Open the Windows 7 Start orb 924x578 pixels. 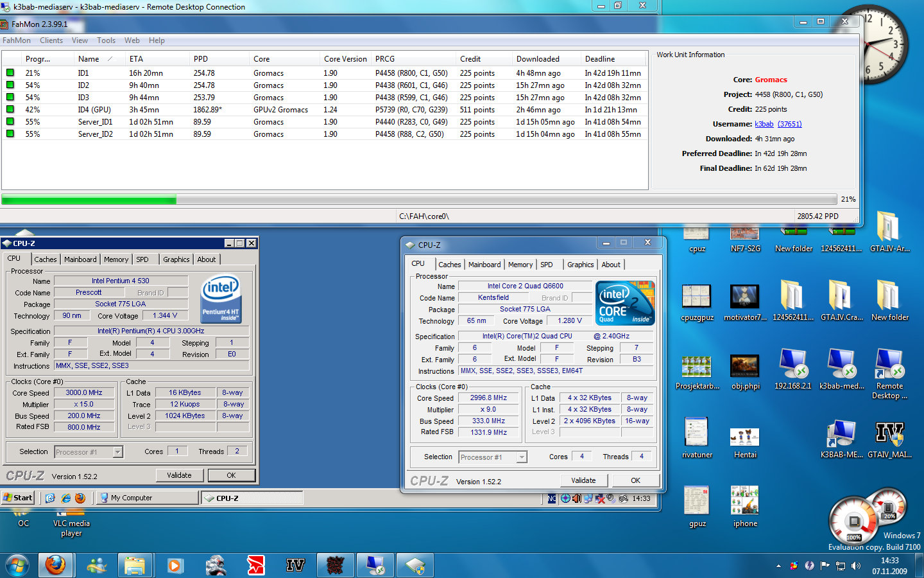[x=17, y=565]
